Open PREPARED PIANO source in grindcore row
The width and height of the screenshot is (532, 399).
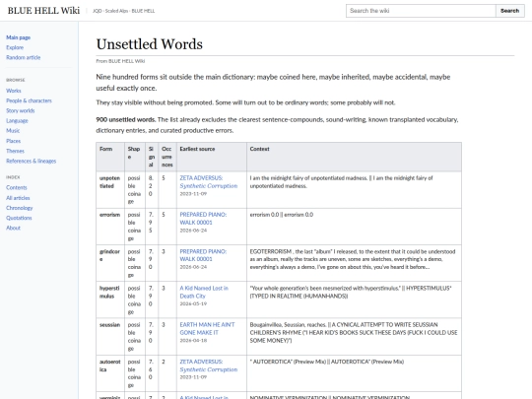203,255
